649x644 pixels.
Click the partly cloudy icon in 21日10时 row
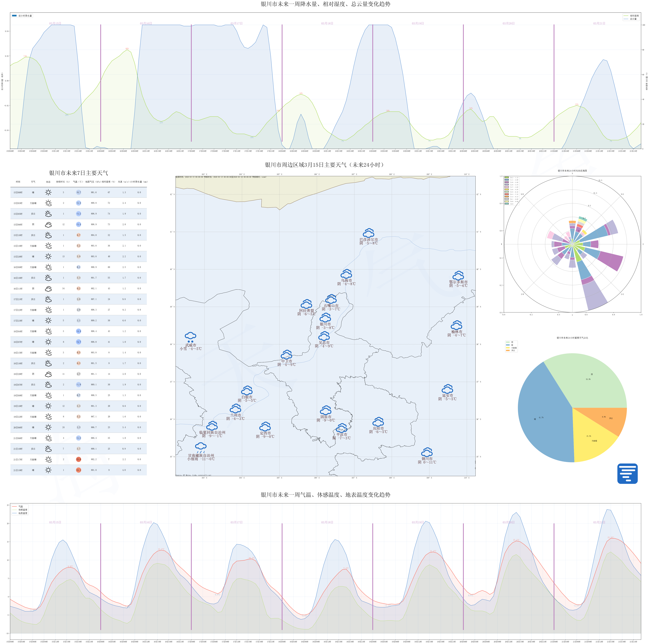coord(48,449)
